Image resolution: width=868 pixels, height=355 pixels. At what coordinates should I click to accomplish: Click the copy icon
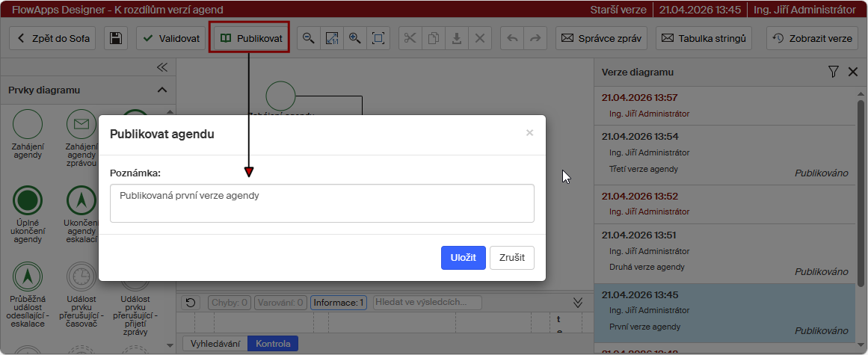[434, 38]
